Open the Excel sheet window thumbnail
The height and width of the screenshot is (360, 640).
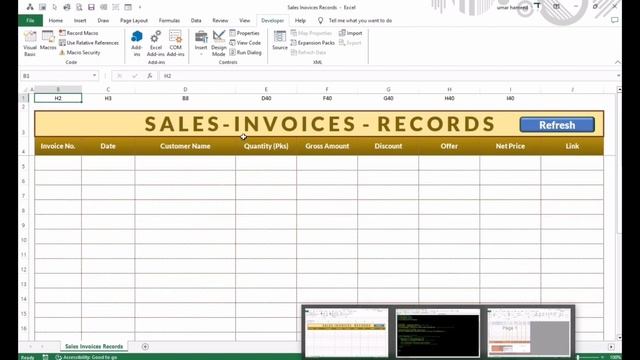(347, 333)
